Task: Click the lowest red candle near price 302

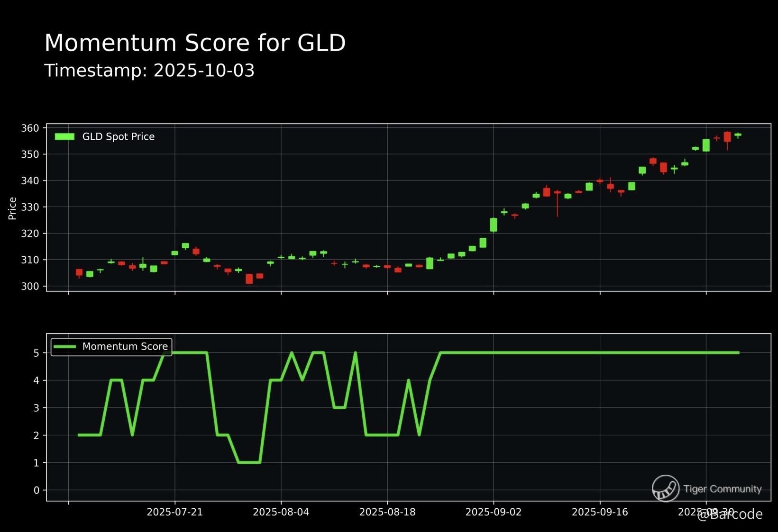Action: (249, 279)
